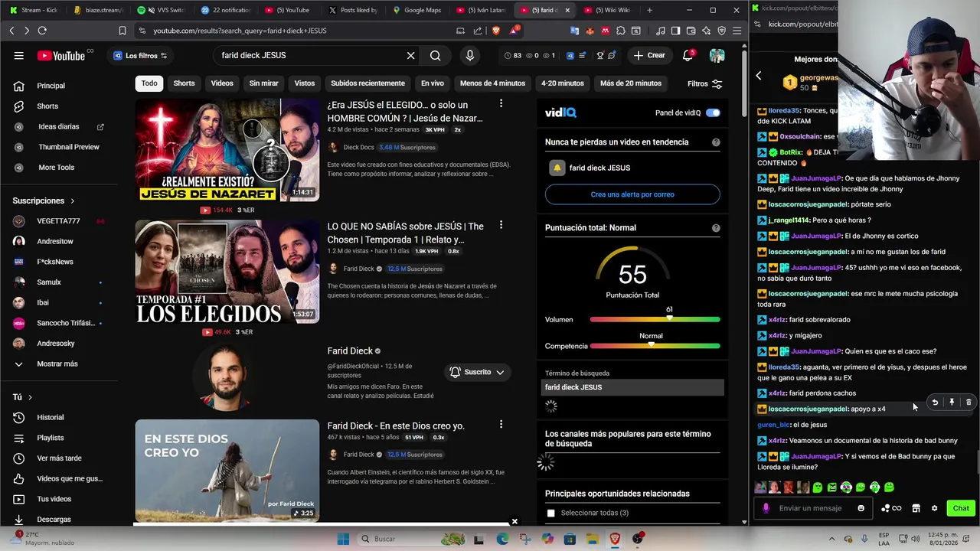Open Los Elegidos video thumbnail
Viewport: 980px width, 551px height.
pos(227,272)
